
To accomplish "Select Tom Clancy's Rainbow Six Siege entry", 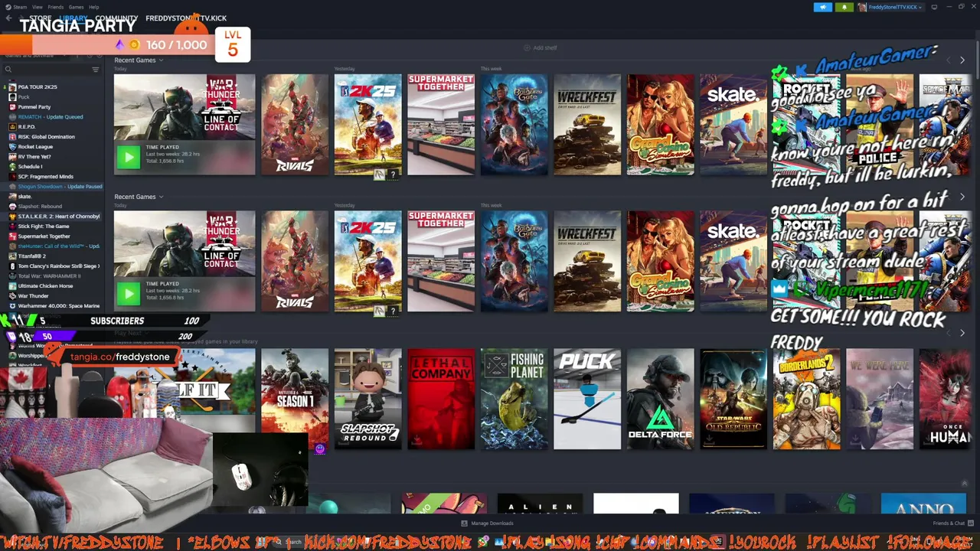I will point(59,266).
